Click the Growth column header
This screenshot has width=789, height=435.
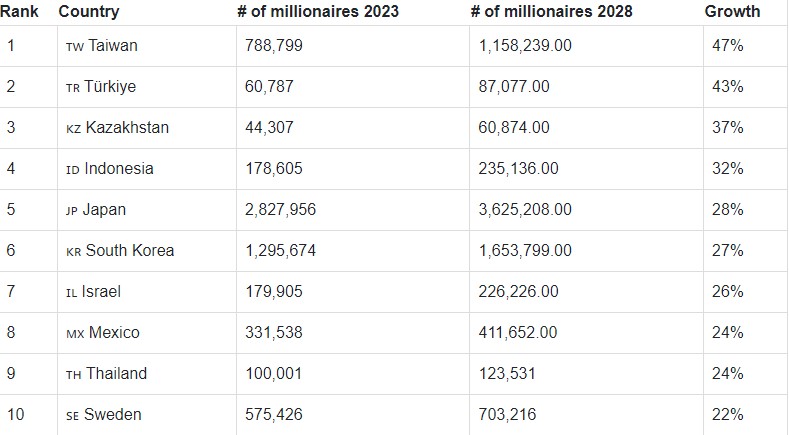click(732, 12)
